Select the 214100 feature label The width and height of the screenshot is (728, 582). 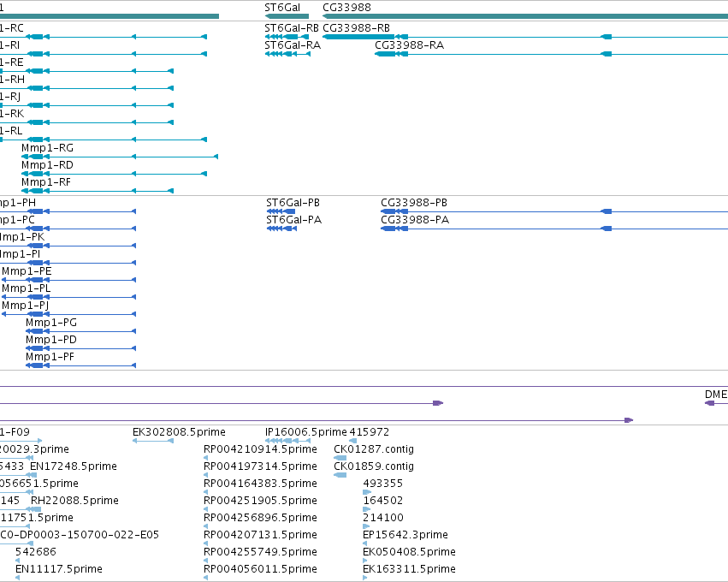[x=383, y=518]
